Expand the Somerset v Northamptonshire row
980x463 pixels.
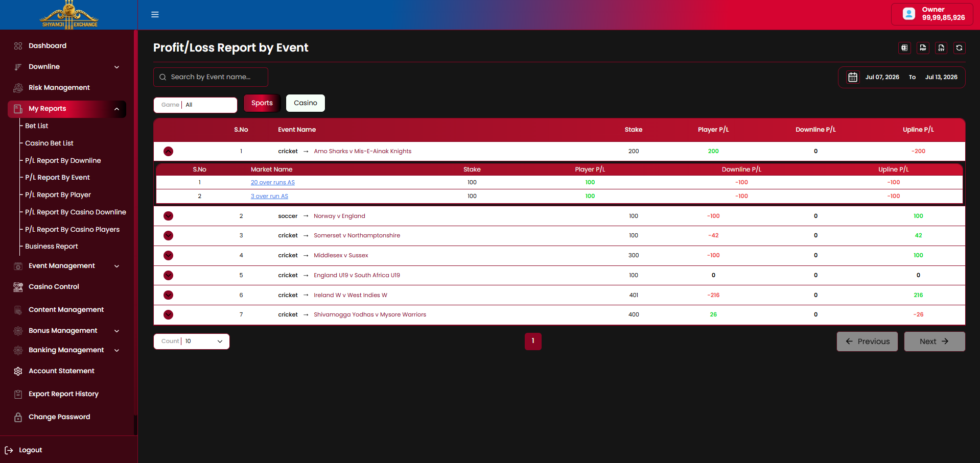click(x=168, y=235)
